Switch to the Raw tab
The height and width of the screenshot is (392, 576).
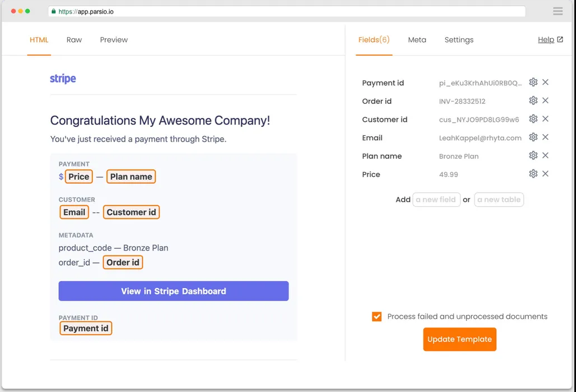pos(74,40)
